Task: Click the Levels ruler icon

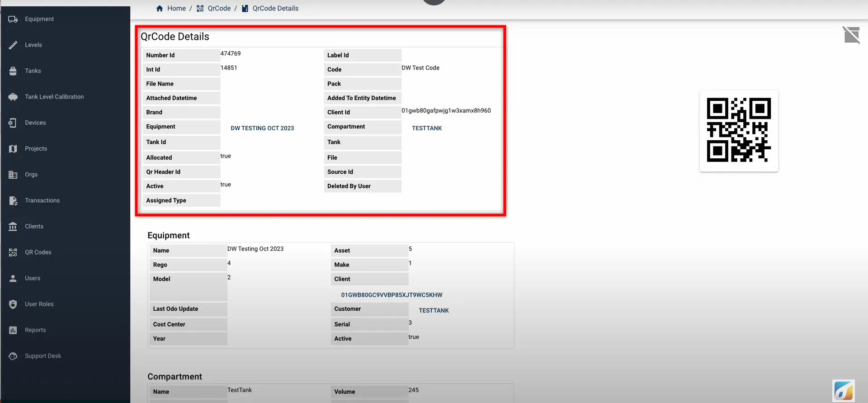Action: [13, 45]
